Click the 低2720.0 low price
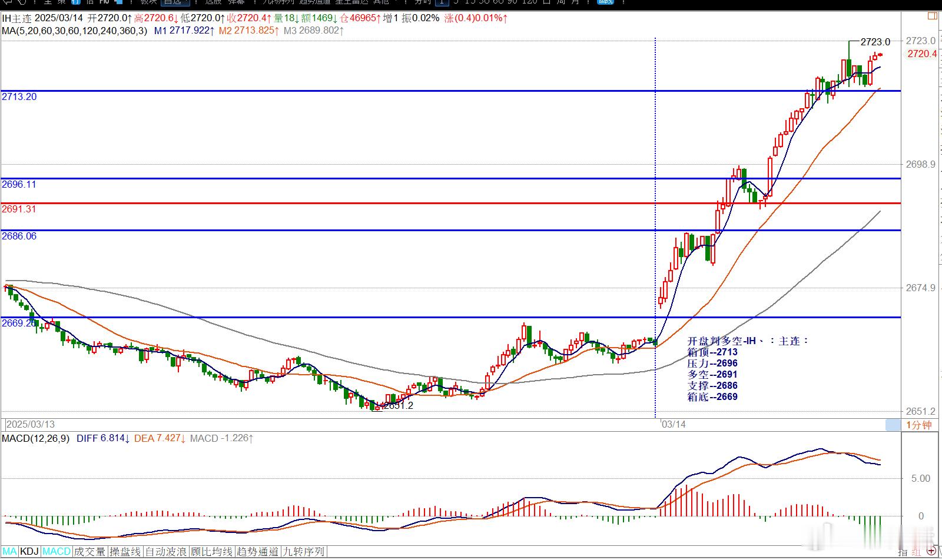Viewport: 942px width, 560px height. (x=202, y=18)
